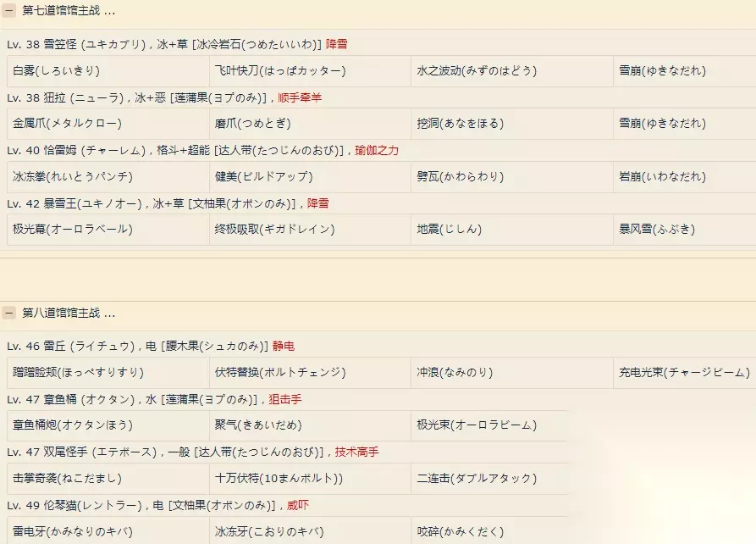Click the red 降雪 ability of 暴雪王
Viewport: 756px width, 544px height.
pyautogui.click(x=317, y=203)
